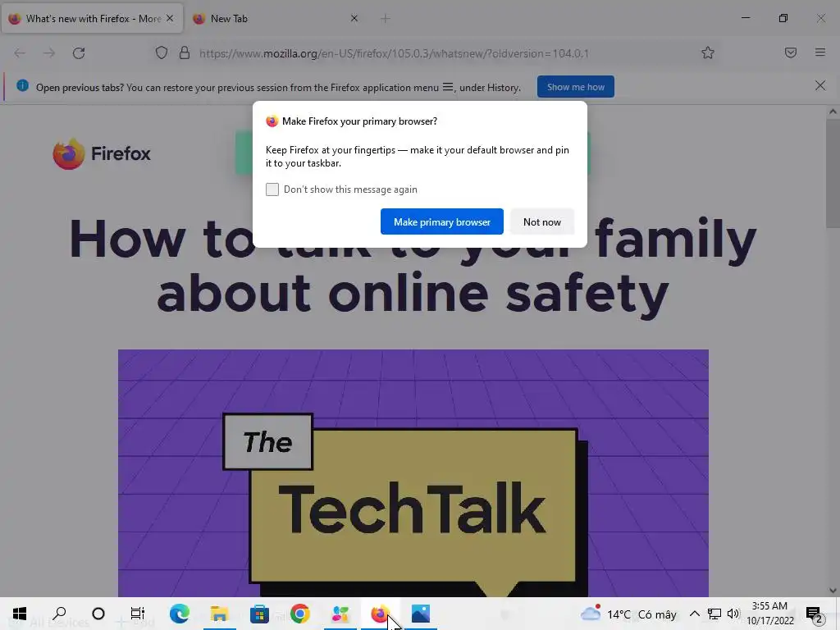
Task: Check 'Don't show this message again'
Action: click(x=272, y=189)
